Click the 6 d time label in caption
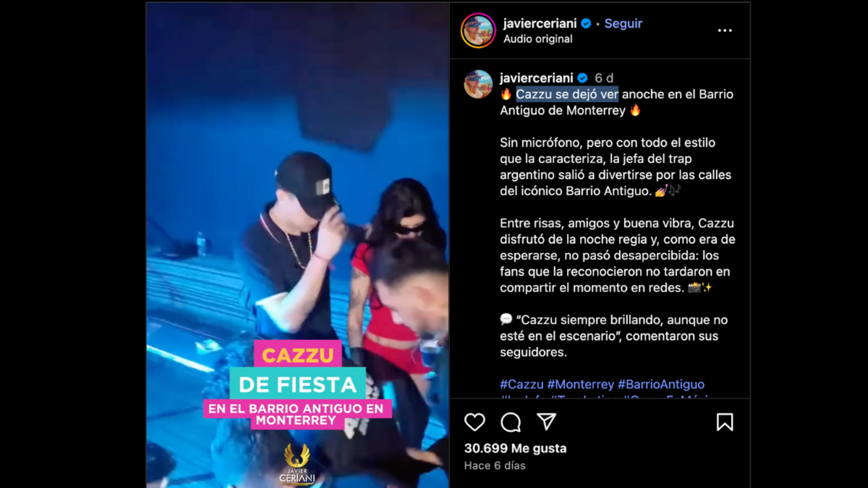Screen dimensions: 868x488 coord(604,78)
